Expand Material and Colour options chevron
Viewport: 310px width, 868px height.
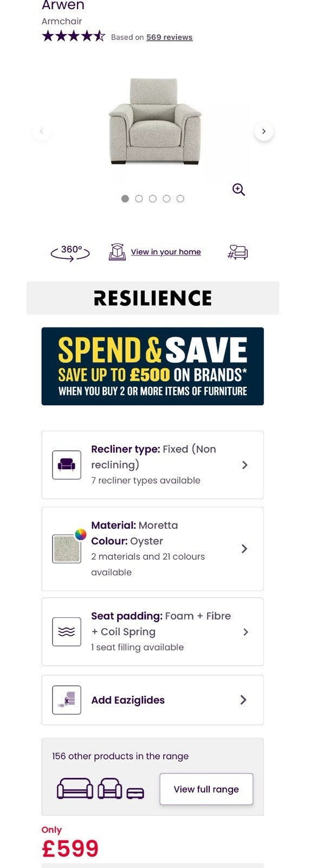tap(245, 548)
